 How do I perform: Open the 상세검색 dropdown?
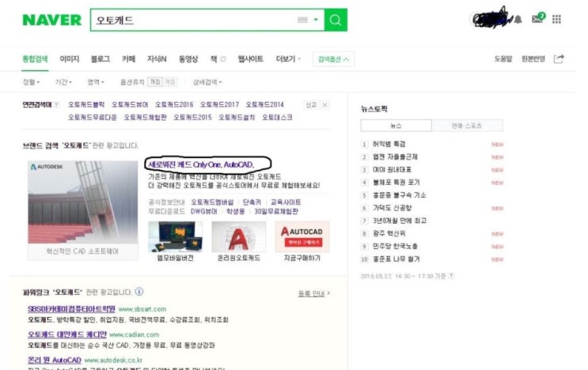(x=207, y=82)
